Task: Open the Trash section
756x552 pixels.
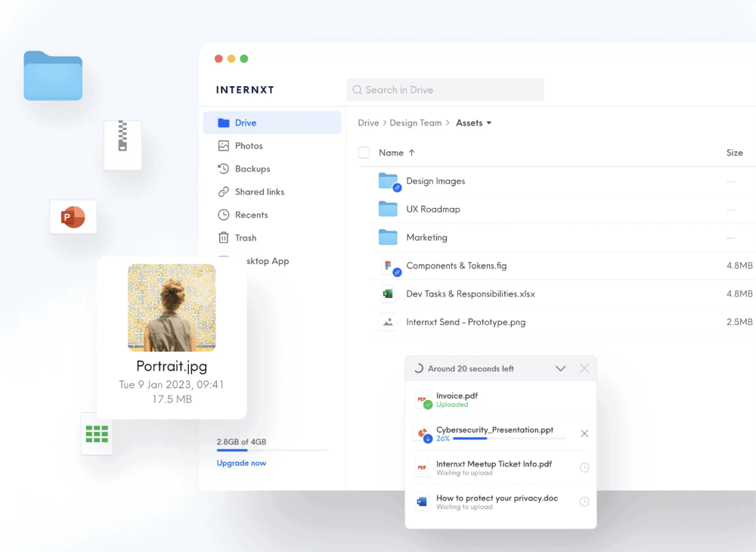Action: click(x=245, y=238)
